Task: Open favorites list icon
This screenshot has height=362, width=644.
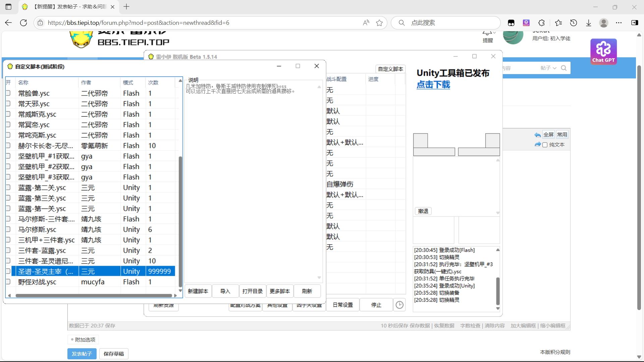Action: [558, 23]
